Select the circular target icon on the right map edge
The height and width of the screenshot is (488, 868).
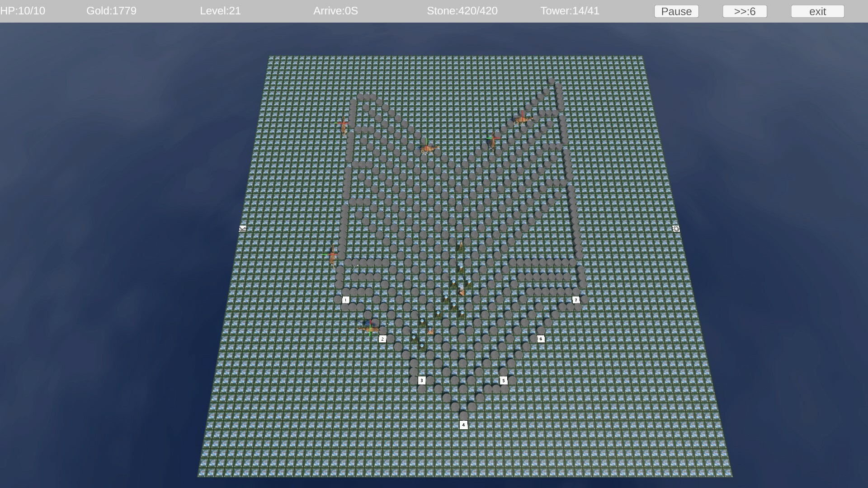(676, 229)
